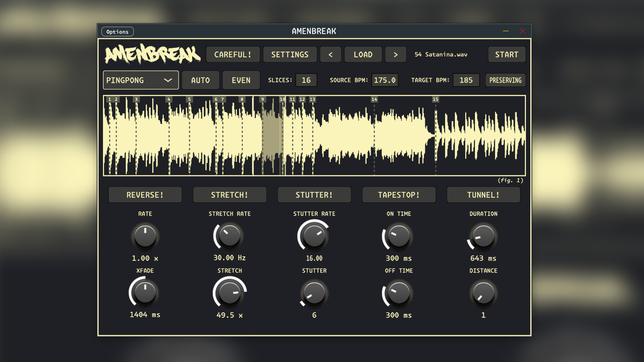Click the Stretch Rate knob
This screenshot has width=644, height=362.
pyautogui.click(x=229, y=236)
